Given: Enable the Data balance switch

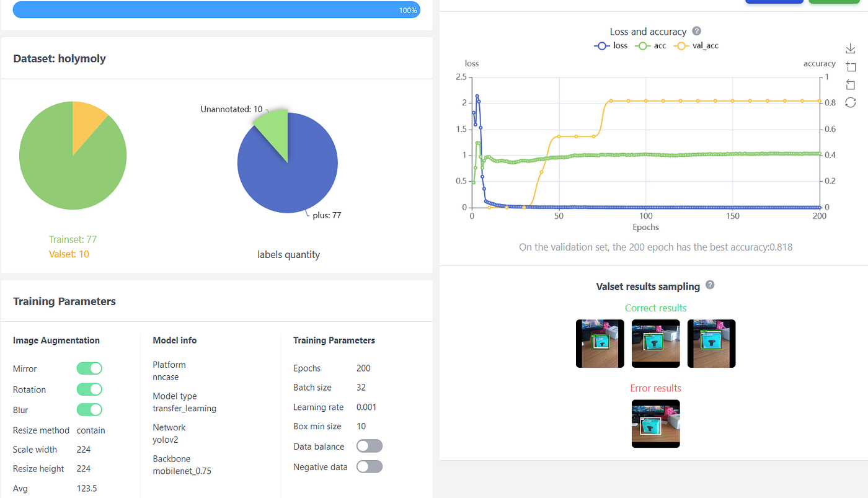Looking at the screenshot, I should (x=370, y=447).
